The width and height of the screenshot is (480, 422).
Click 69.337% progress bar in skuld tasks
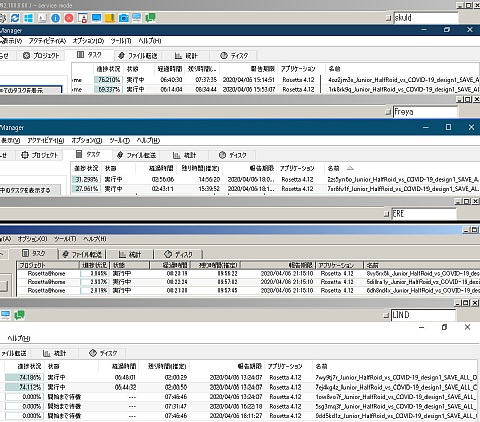(x=108, y=90)
